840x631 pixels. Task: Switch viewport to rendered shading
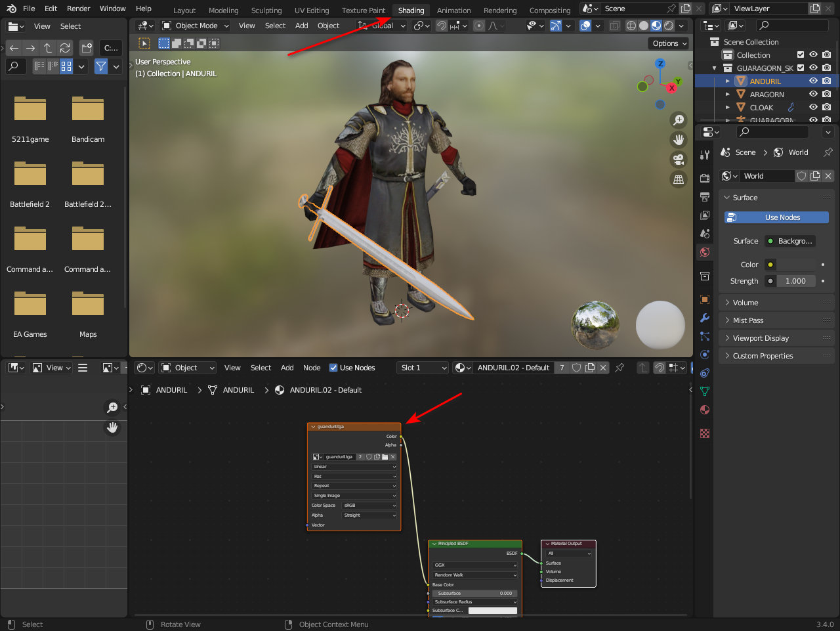669,26
